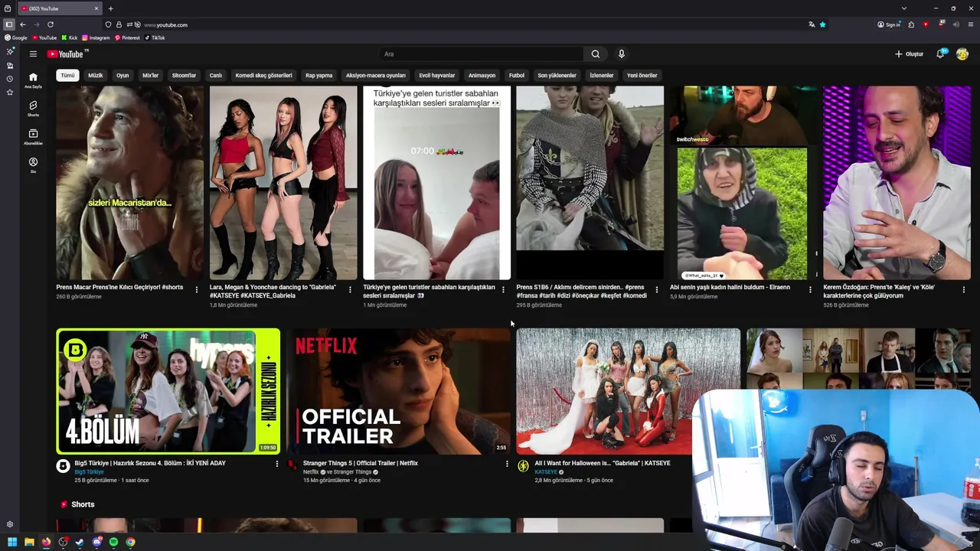
Task: Select the Son yüklenenler chip
Action: tap(557, 75)
